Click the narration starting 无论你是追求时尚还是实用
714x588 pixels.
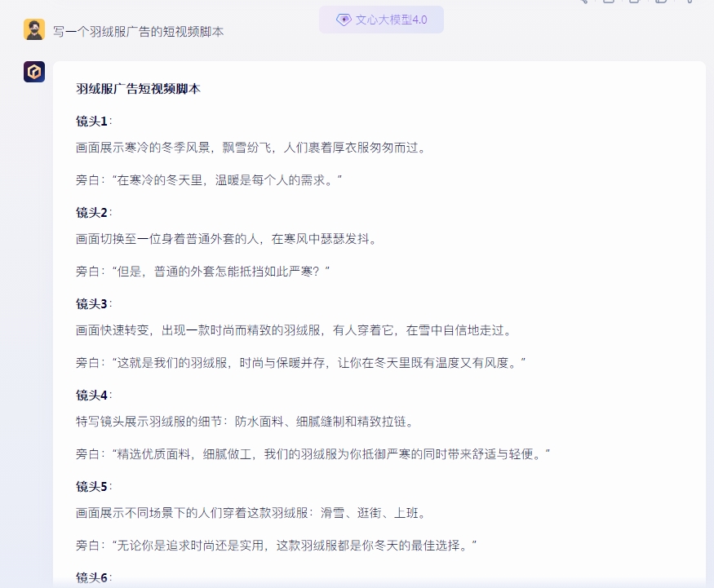(x=276, y=546)
